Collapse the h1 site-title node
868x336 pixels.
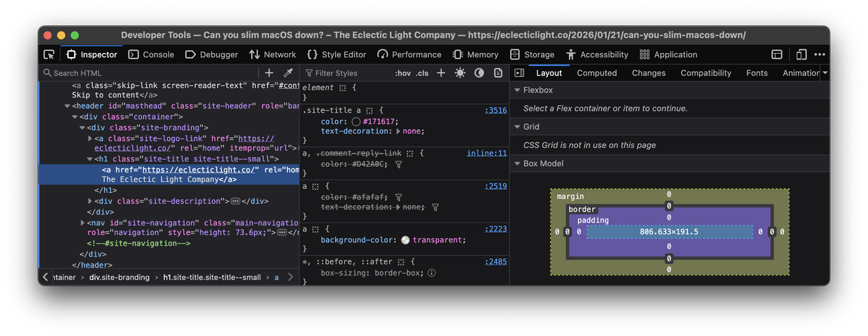pos(90,159)
